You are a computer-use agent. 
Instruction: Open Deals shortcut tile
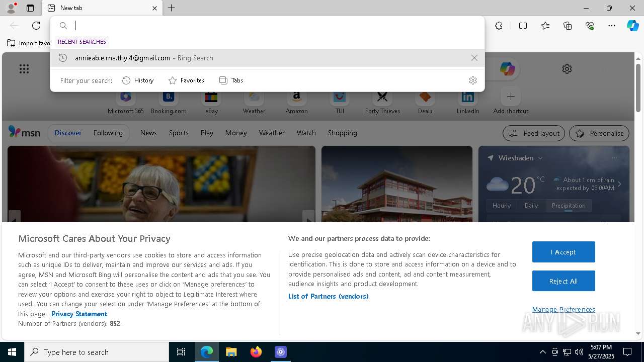(x=425, y=102)
